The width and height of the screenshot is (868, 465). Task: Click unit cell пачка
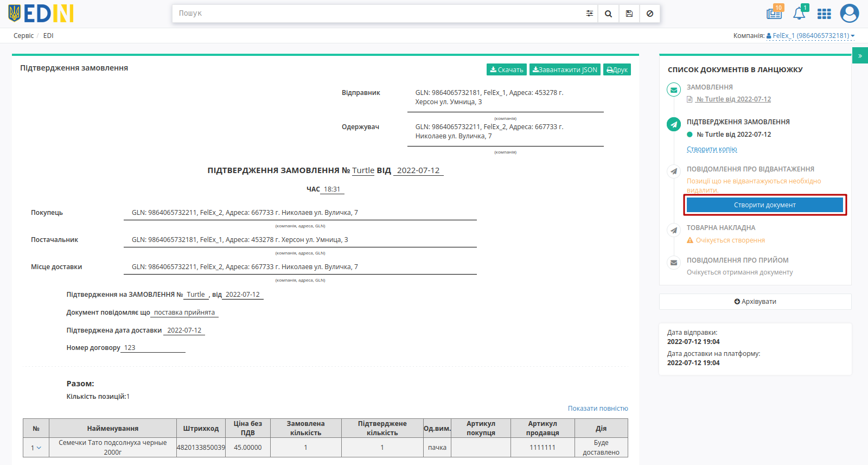[x=437, y=448]
